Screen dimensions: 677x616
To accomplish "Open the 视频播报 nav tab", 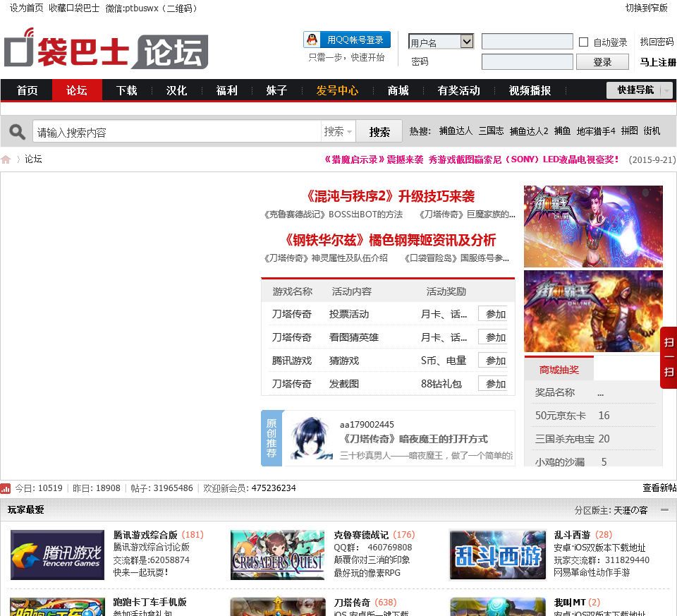I will coord(530,90).
